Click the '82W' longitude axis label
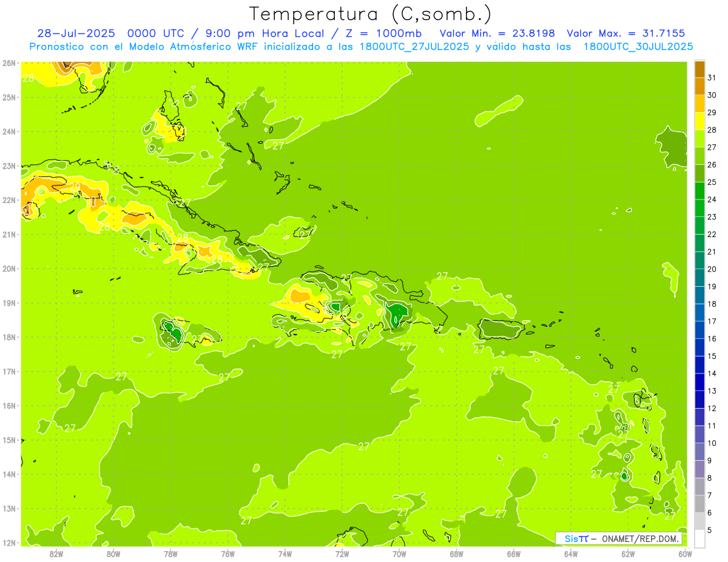The height and width of the screenshot is (562, 728). [x=56, y=554]
